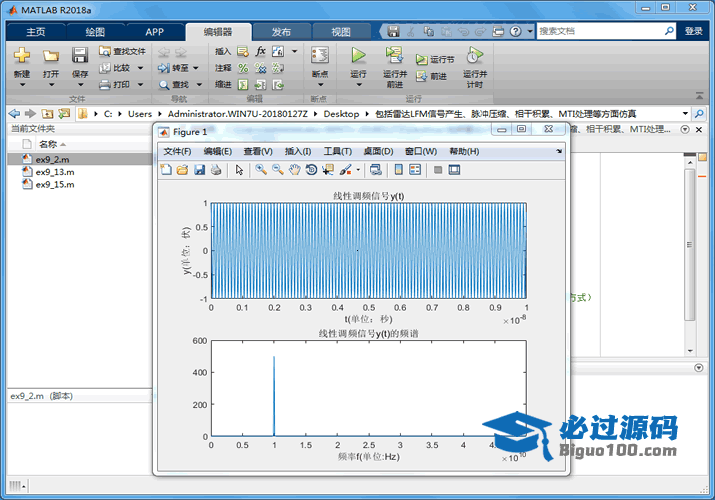This screenshot has height=500, width=715.
Task: Click the new figure icon in Figure toolbar
Action: (x=166, y=170)
